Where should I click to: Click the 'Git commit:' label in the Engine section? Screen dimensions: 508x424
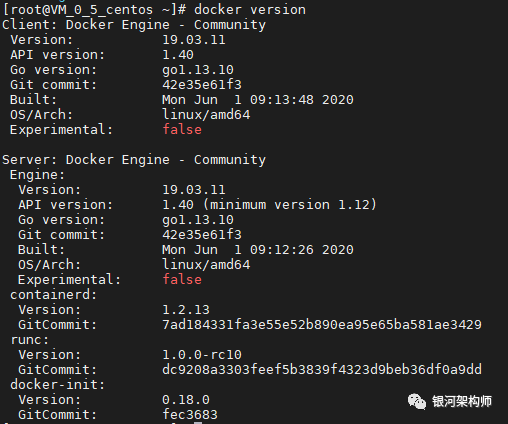point(61,235)
